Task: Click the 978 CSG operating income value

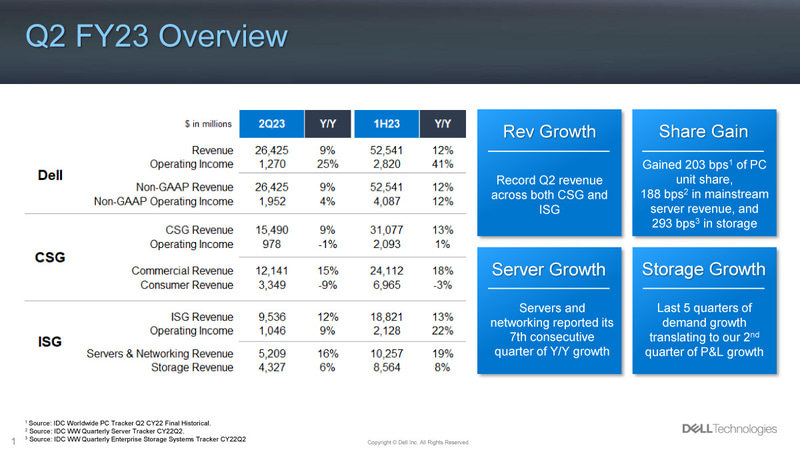Action: point(272,244)
